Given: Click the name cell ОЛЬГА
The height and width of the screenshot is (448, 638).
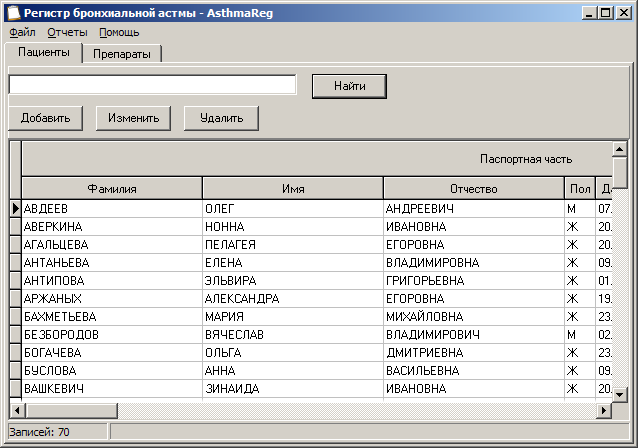Looking at the screenshot, I should pyautogui.click(x=293, y=352).
